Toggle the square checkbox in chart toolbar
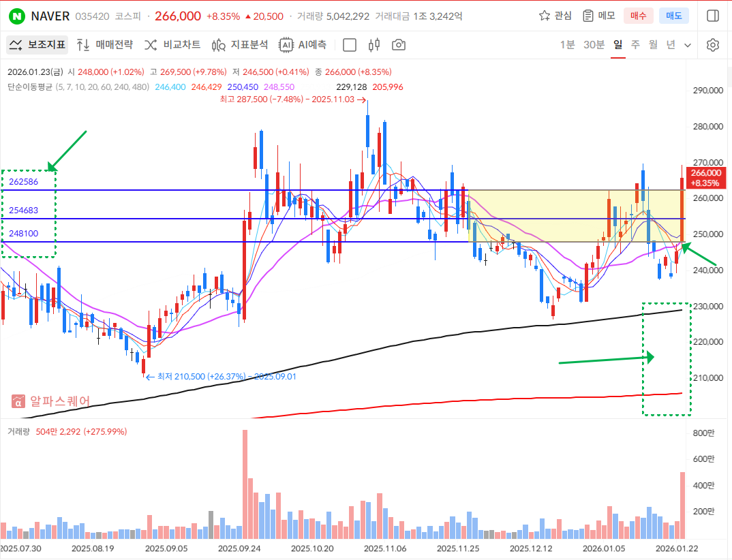 click(x=350, y=45)
